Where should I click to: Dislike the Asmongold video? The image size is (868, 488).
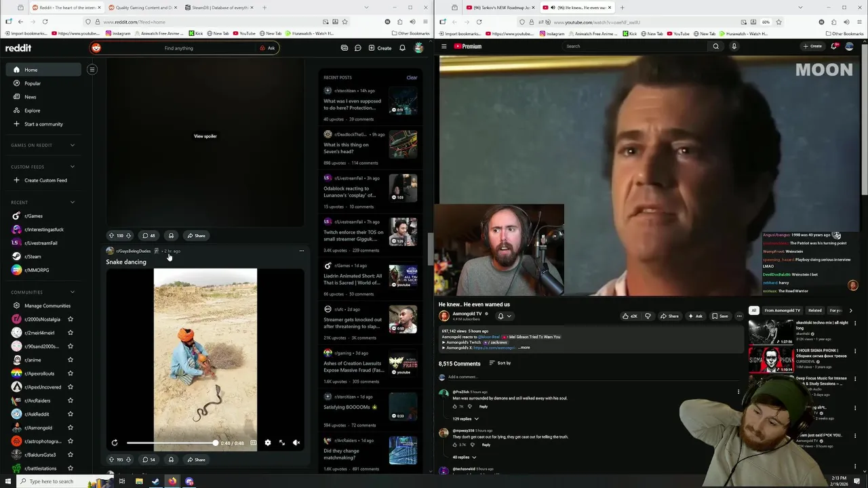coord(648,316)
